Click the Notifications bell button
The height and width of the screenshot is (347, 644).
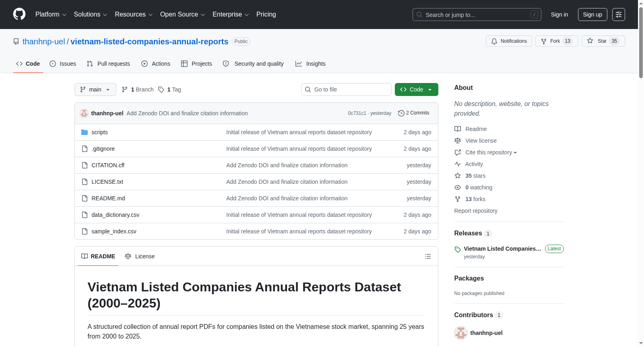[509, 41]
